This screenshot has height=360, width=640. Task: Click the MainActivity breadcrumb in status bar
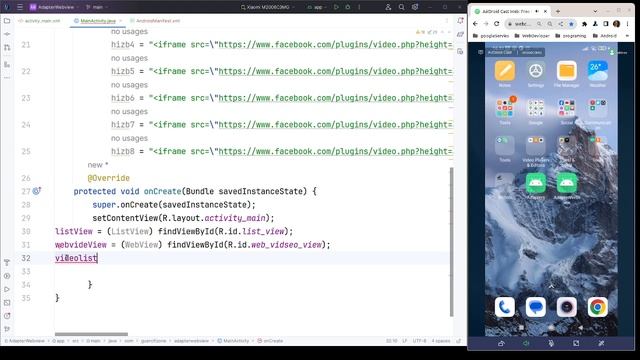coord(233,341)
